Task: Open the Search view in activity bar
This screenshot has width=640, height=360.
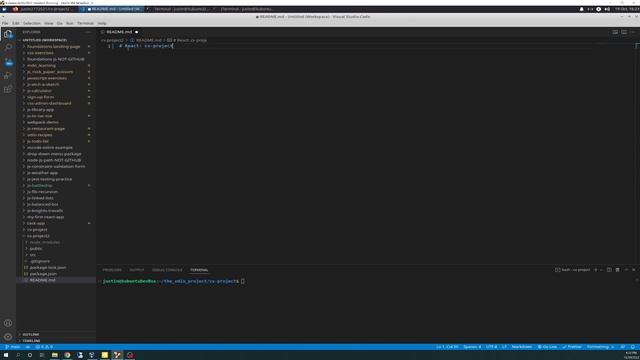Action: pyautogui.click(x=8, y=47)
